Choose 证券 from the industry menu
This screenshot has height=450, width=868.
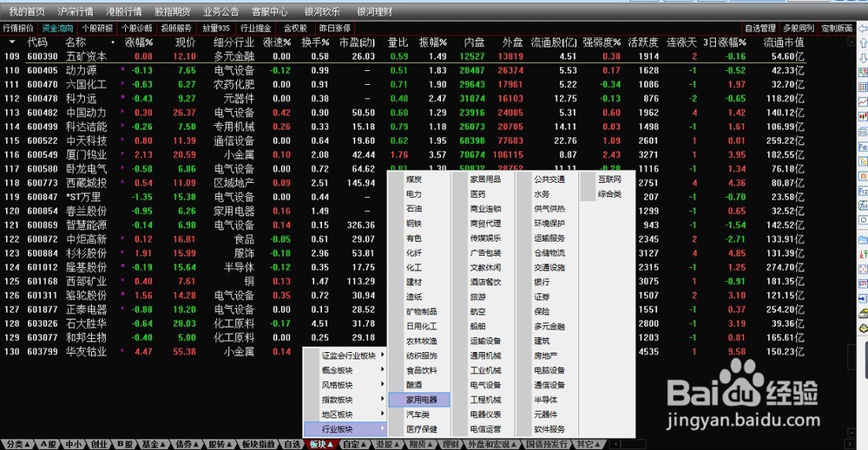(542, 297)
